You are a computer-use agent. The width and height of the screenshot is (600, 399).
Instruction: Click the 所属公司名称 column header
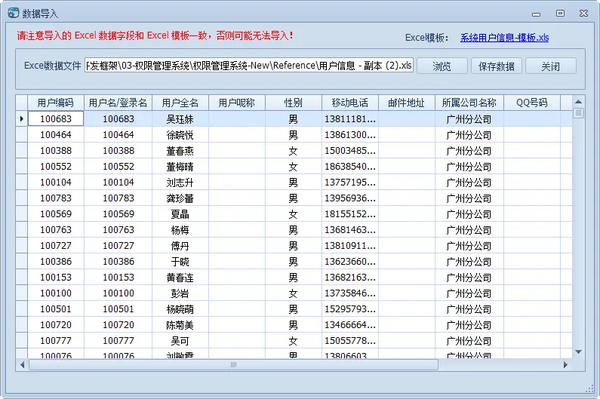point(469,103)
